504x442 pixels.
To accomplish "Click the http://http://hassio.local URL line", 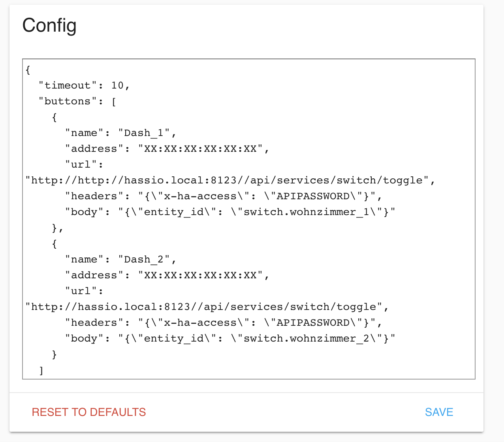I will coord(230,180).
